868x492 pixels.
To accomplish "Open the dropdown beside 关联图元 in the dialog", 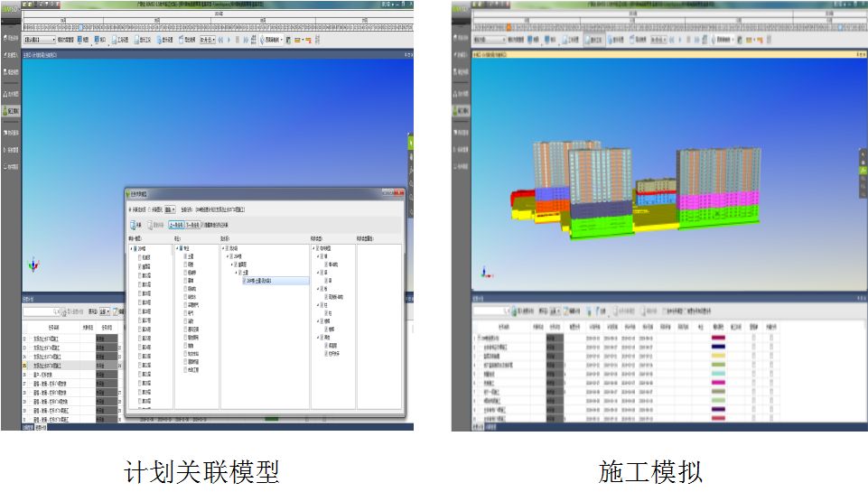I will [170, 209].
